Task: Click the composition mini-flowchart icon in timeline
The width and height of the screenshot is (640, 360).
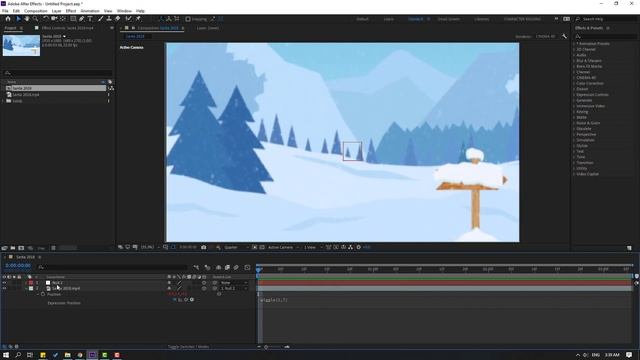Action: pos(196,267)
